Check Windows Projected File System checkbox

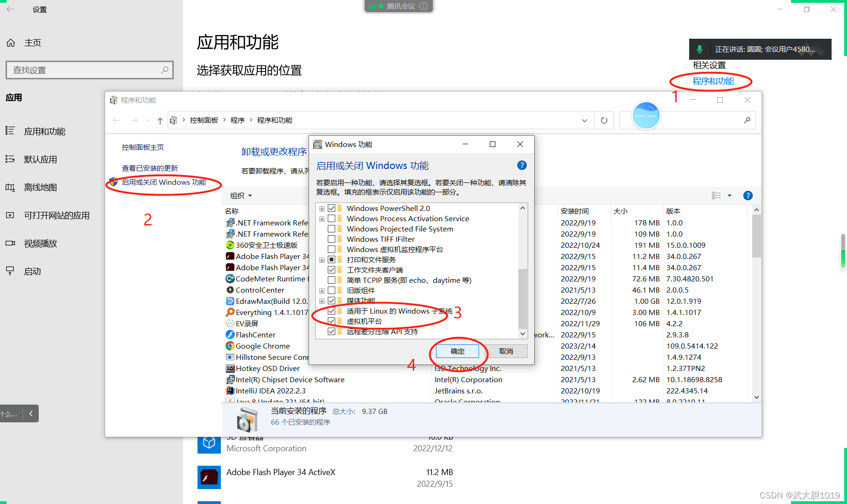click(332, 229)
